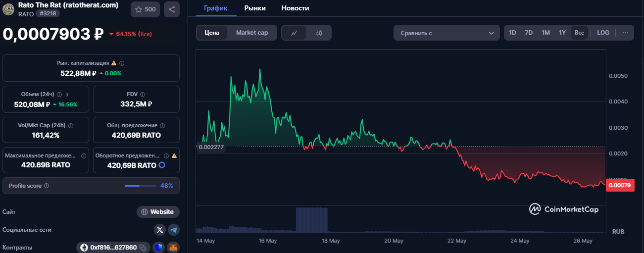Click the red 0.00079 current price tag
Viewport: 644px width, 253px height.
click(x=620, y=185)
